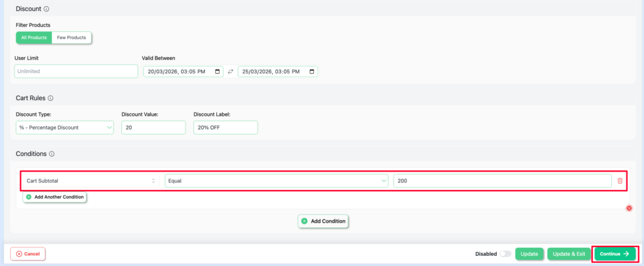Viewport: 644px width, 266px height.
Task: Open the Discount Type dropdown
Action: point(64,128)
